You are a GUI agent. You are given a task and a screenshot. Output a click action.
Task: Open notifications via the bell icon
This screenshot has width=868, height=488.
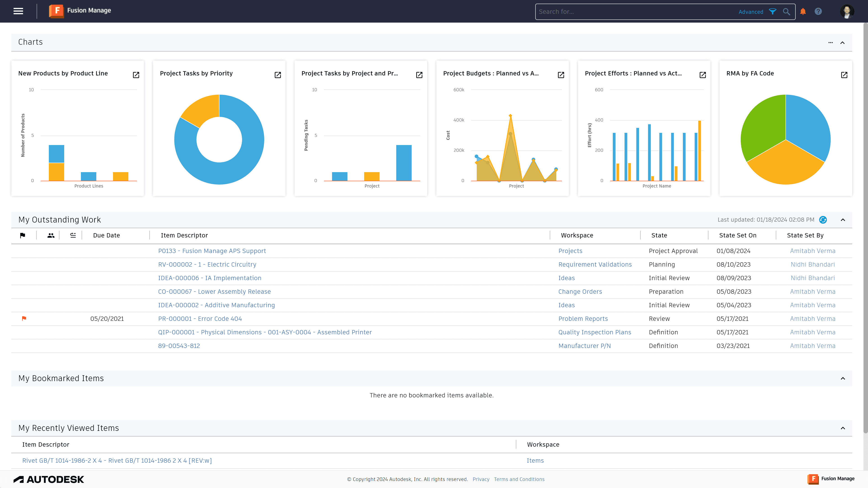pyautogui.click(x=803, y=11)
